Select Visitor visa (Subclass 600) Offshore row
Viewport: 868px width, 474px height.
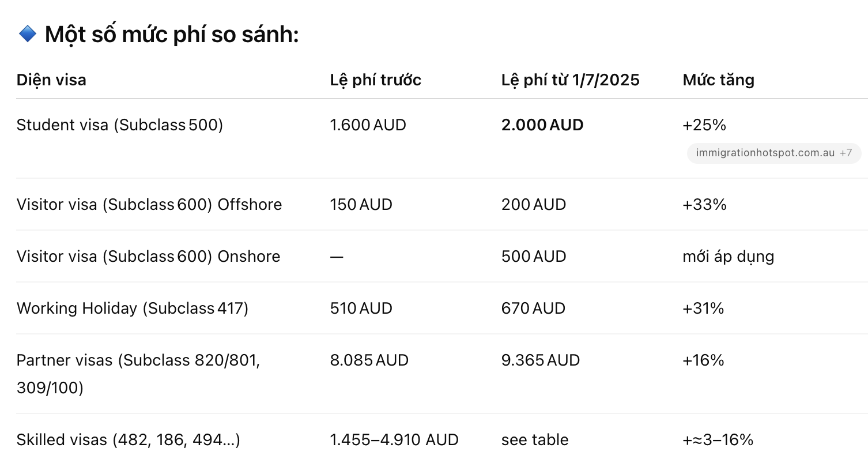click(x=442, y=204)
